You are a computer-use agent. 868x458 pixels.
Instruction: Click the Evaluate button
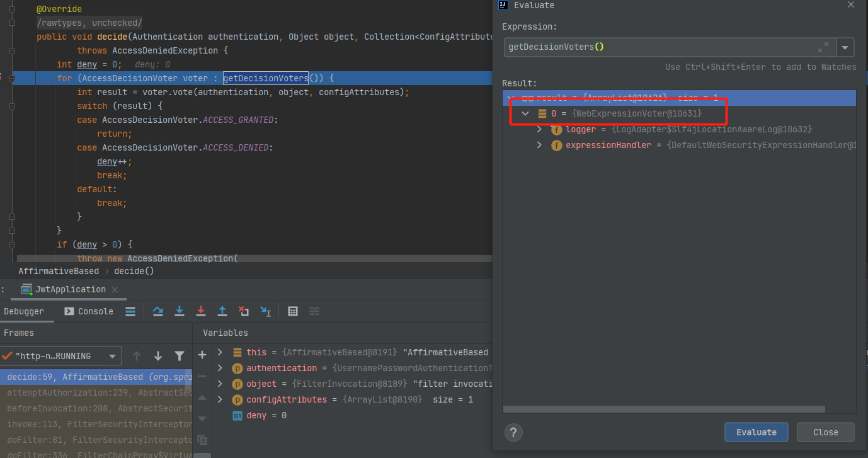pos(757,432)
